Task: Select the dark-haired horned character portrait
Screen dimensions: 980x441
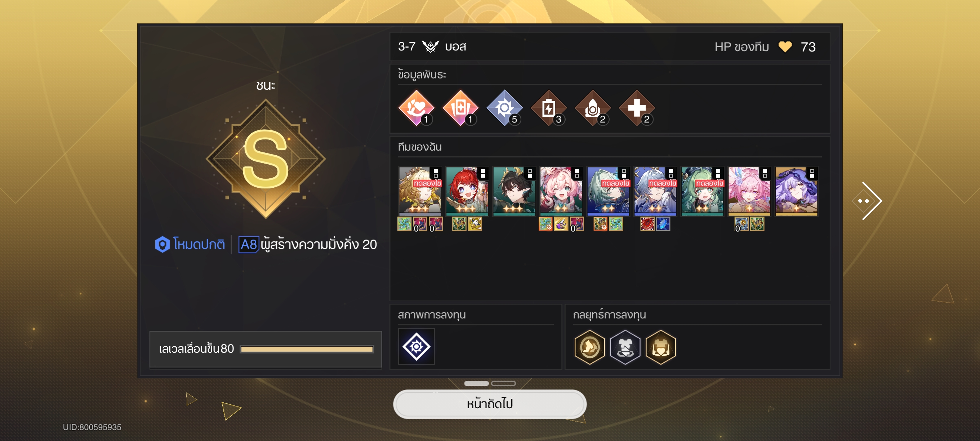Action: (514, 191)
